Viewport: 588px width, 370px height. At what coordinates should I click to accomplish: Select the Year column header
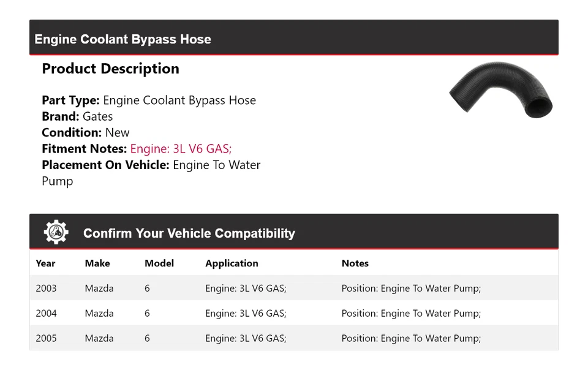tap(45, 263)
